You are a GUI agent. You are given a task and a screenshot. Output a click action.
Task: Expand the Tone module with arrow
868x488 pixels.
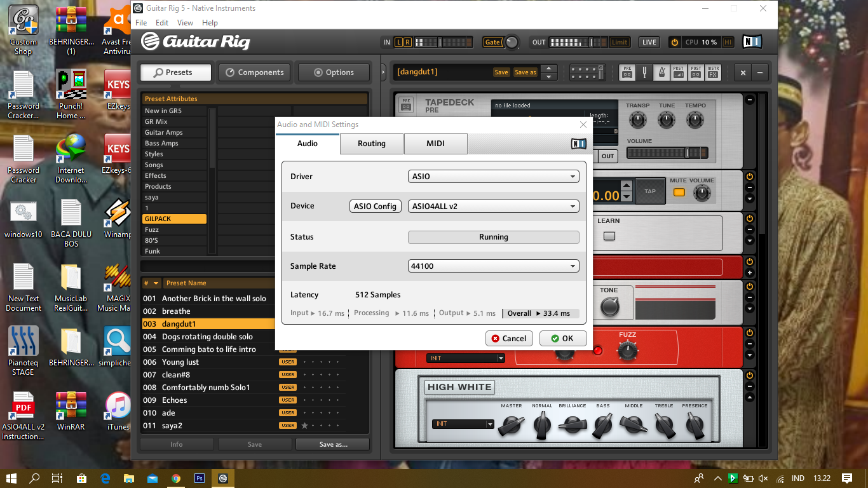[x=749, y=310]
